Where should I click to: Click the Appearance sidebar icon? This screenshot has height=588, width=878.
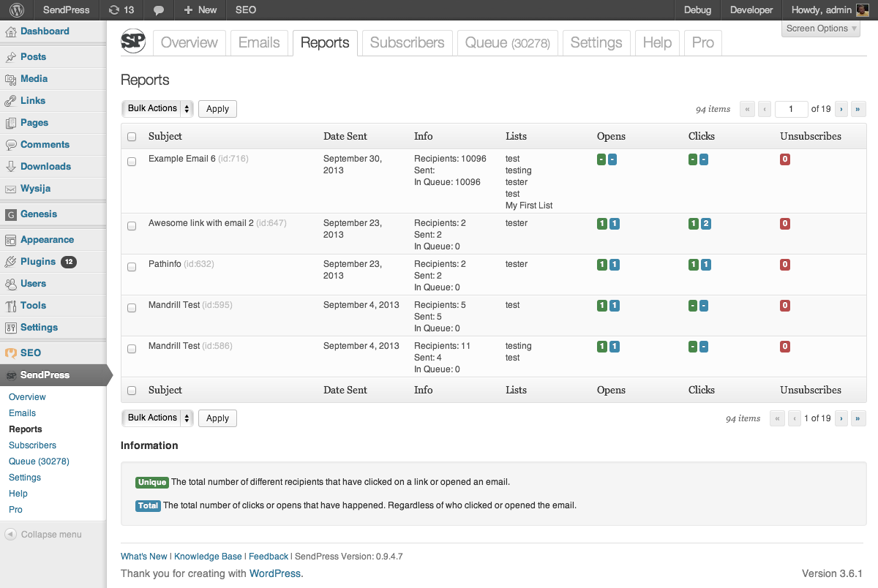11,240
